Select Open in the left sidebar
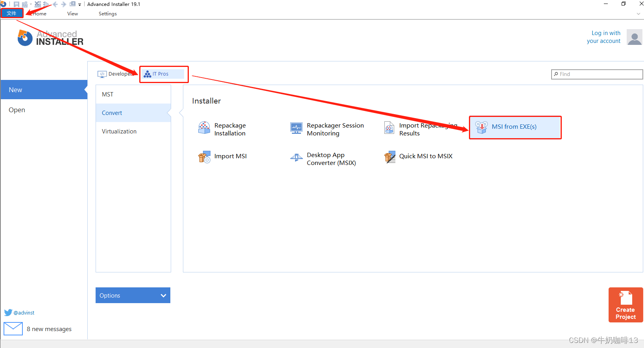 [x=44, y=110]
